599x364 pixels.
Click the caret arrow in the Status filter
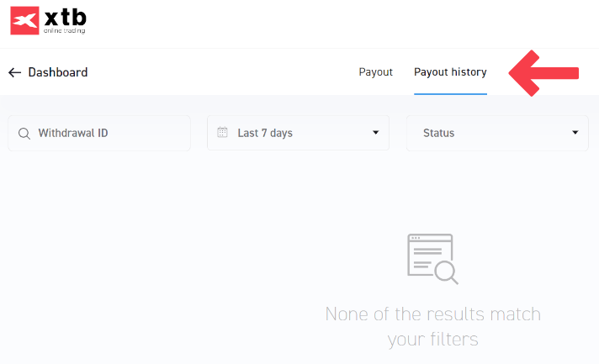[x=575, y=133]
